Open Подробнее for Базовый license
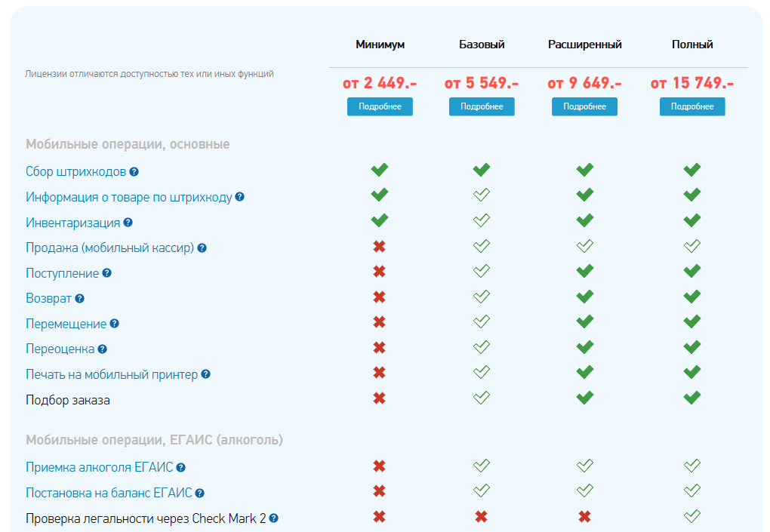 482,106
